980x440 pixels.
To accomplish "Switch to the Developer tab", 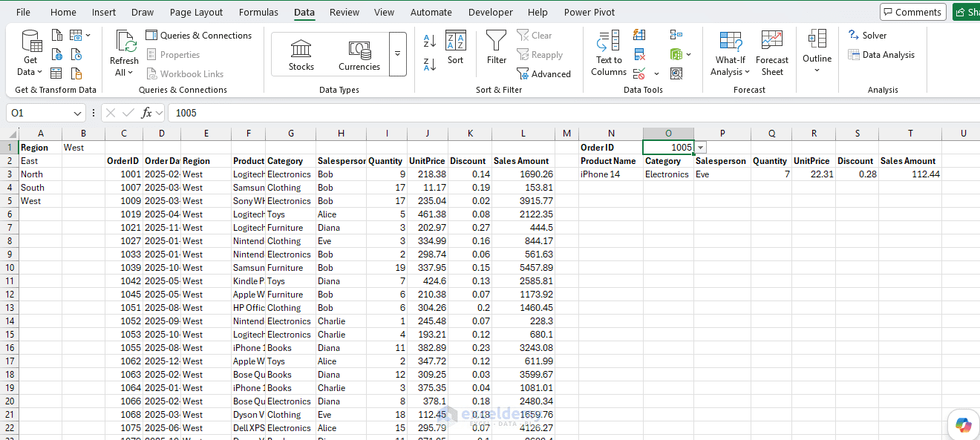I will click(x=491, y=12).
